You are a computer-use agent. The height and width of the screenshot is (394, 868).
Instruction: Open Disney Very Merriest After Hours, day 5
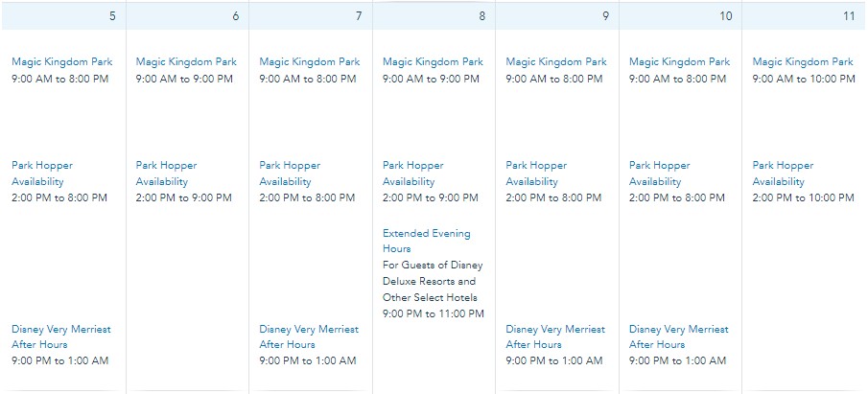point(60,336)
